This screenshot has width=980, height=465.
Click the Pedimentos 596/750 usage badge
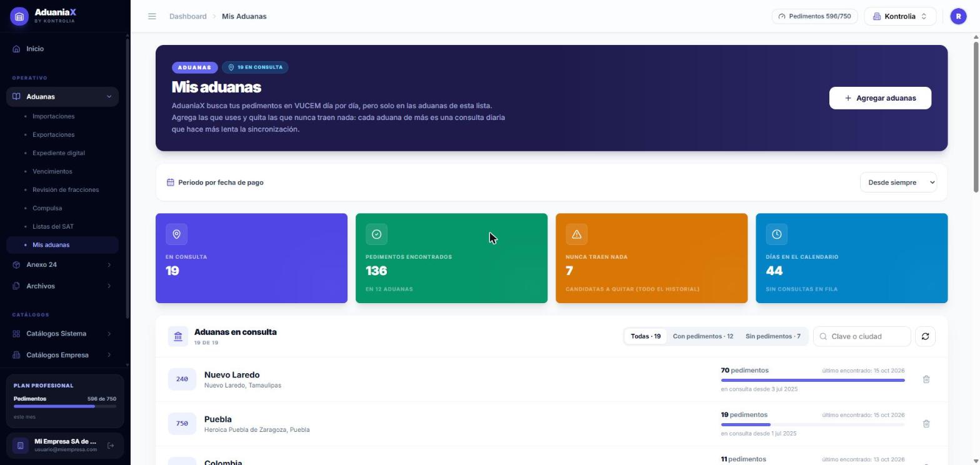pos(814,16)
